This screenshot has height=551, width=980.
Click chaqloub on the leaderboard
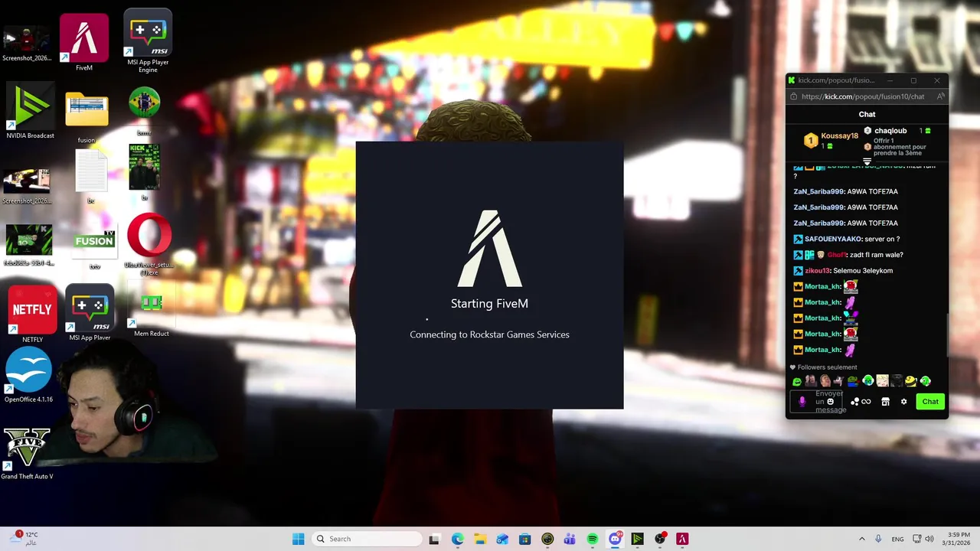point(890,131)
